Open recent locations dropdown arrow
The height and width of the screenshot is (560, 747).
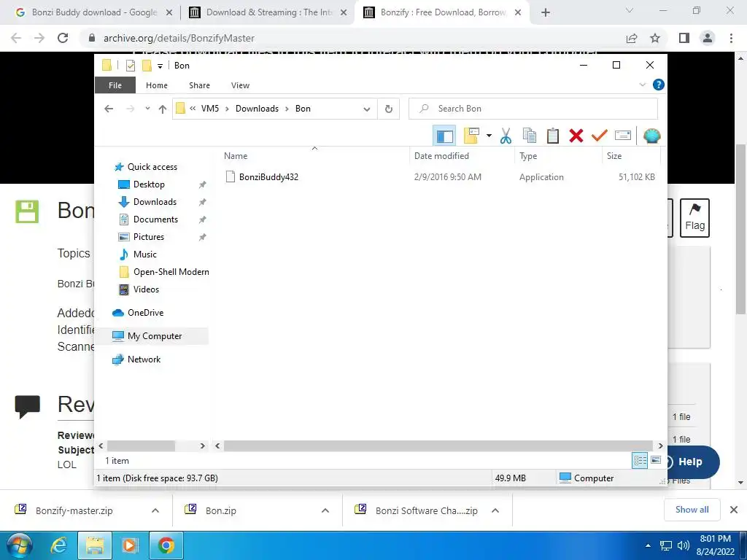click(147, 109)
